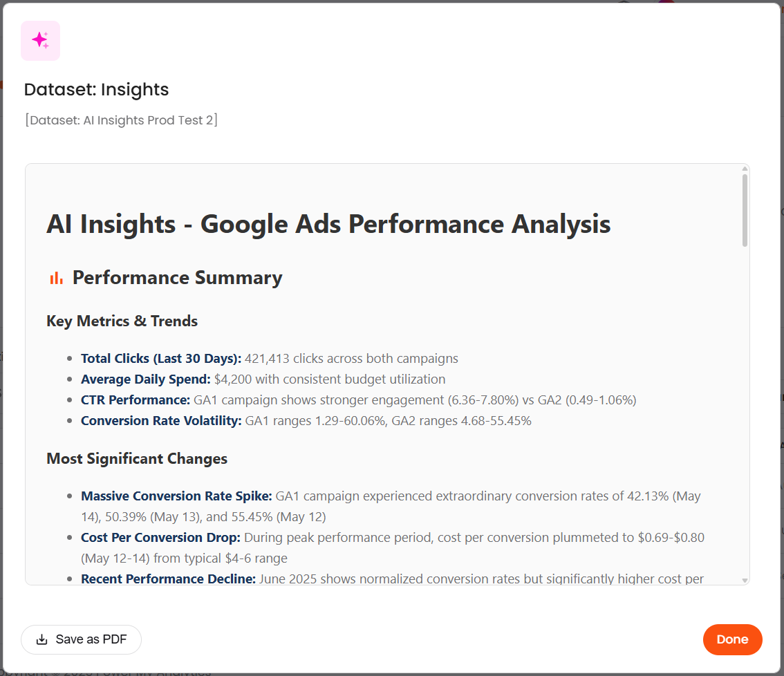Screen dimensions: 784x676
Task: Click the orange bar chart icon
Action: 56,278
